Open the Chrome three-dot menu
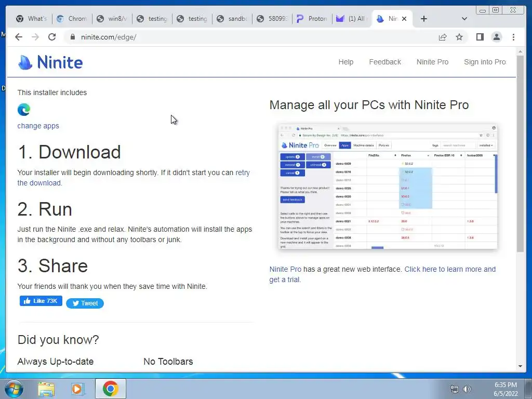This screenshot has width=532, height=399. (x=513, y=37)
